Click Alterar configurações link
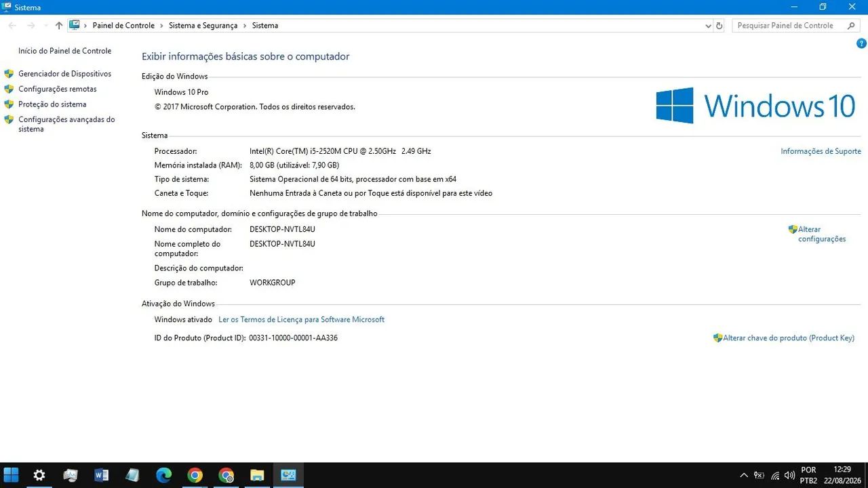The image size is (868, 488). (822, 234)
